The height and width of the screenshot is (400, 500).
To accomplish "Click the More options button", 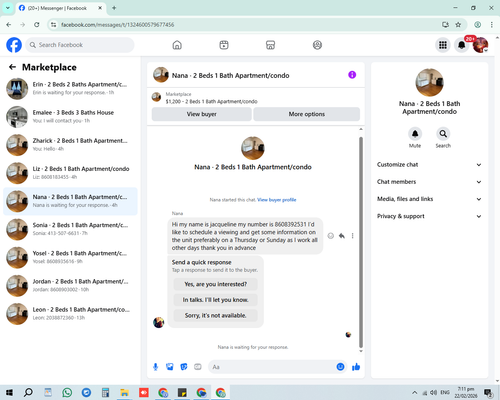I will (307, 114).
